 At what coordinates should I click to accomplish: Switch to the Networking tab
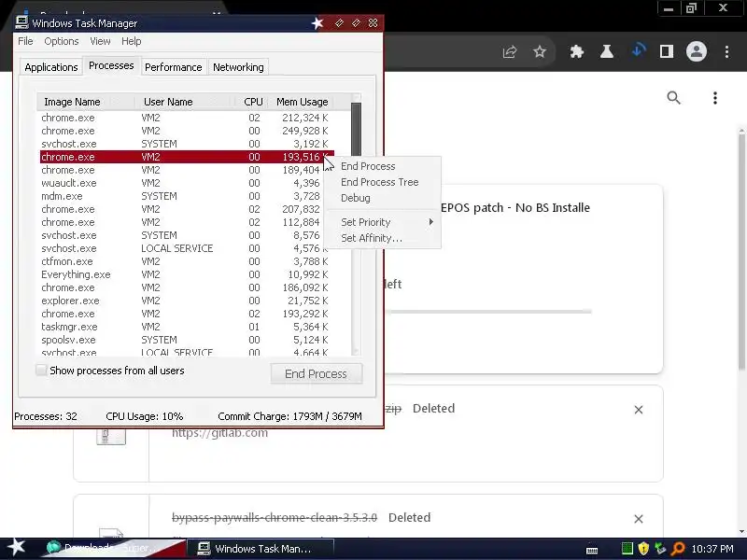pyautogui.click(x=238, y=67)
